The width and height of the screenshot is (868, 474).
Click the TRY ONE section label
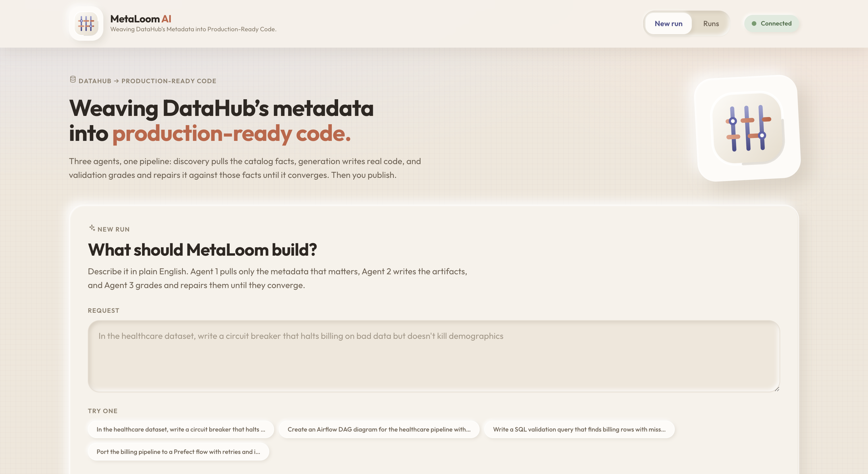(103, 411)
